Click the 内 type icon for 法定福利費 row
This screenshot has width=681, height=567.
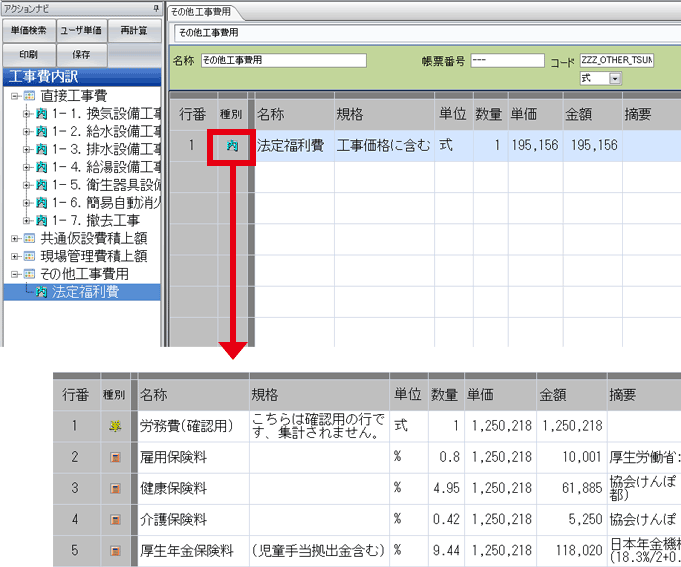click(x=232, y=146)
